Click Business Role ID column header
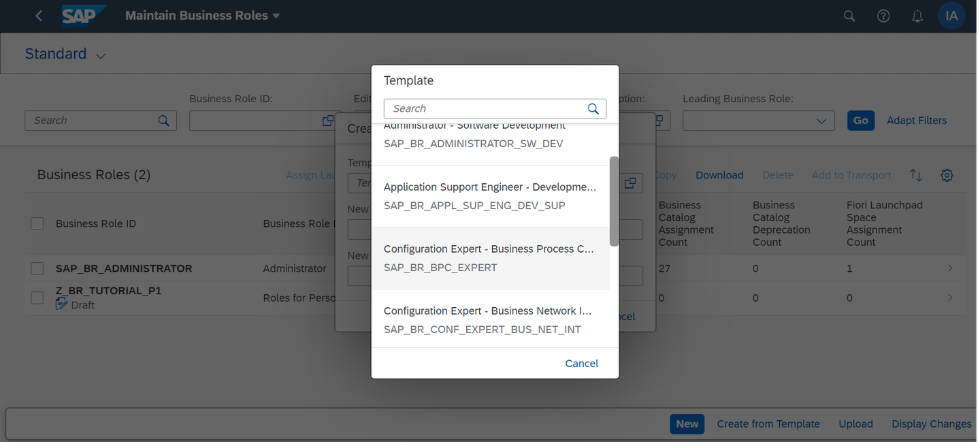The height and width of the screenshot is (442, 980). coord(96,223)
